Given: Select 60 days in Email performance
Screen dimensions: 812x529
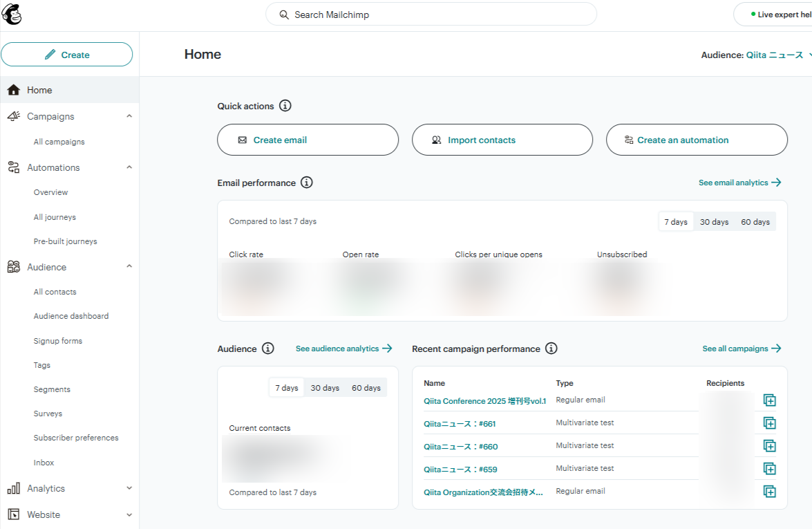Looking at the screenshot, I should coord(755,222).
